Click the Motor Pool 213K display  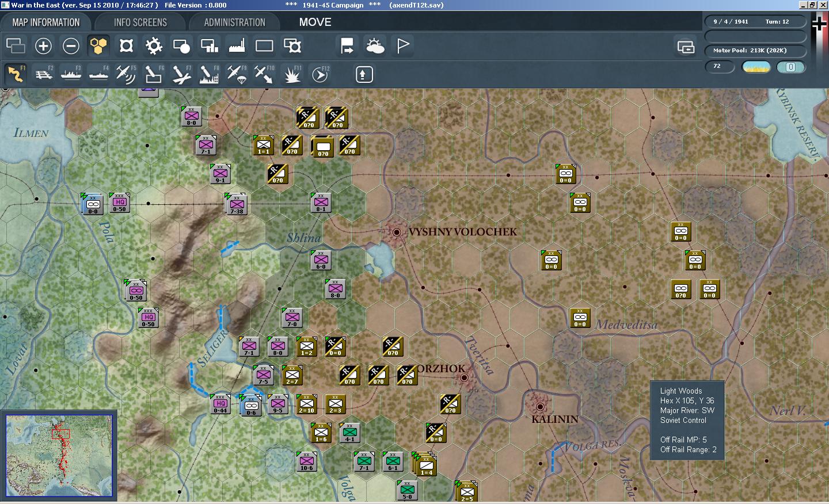tap(755, 50)
